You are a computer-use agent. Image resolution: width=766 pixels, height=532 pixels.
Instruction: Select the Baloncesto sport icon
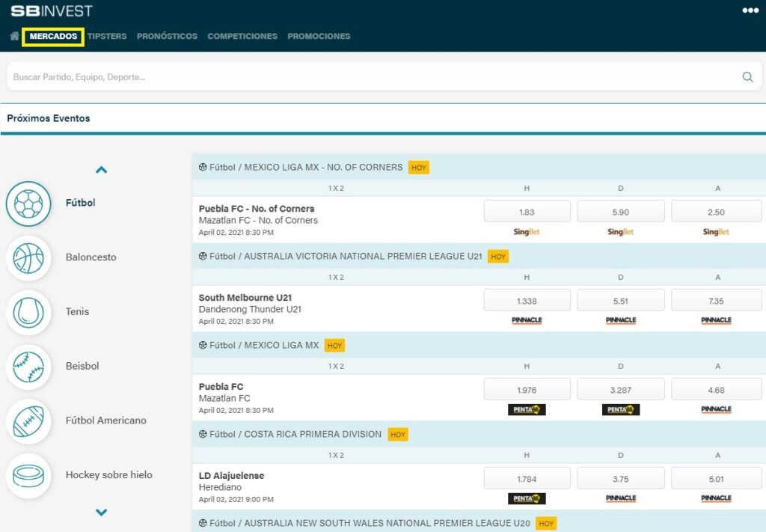[28, 257]
